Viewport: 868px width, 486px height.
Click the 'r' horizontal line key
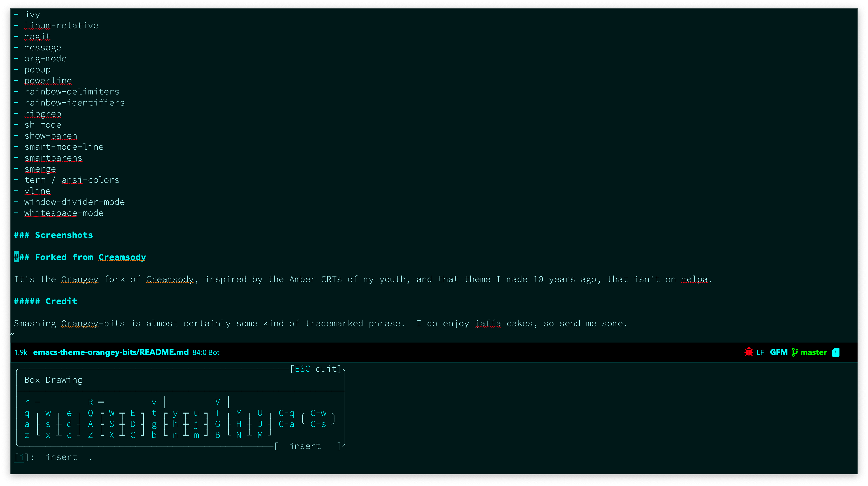[x=27, y=402]
